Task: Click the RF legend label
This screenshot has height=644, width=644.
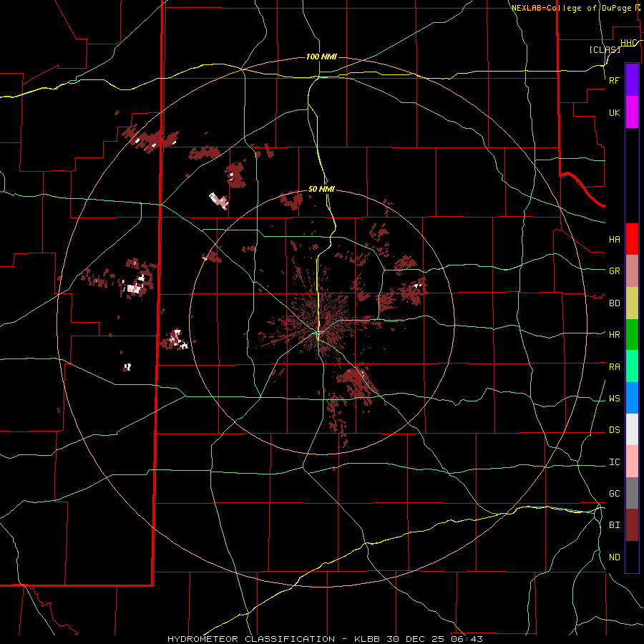Action: click(614, 80)
